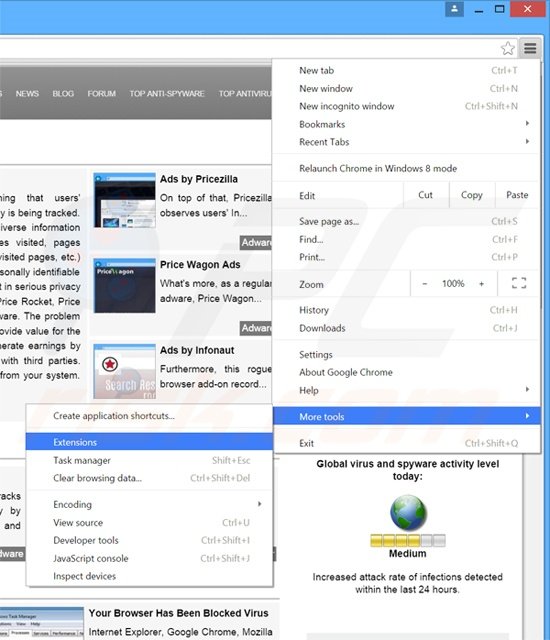This screenshot has height=640, width=550.
Task: Open New incognito window
Action: 406,107
